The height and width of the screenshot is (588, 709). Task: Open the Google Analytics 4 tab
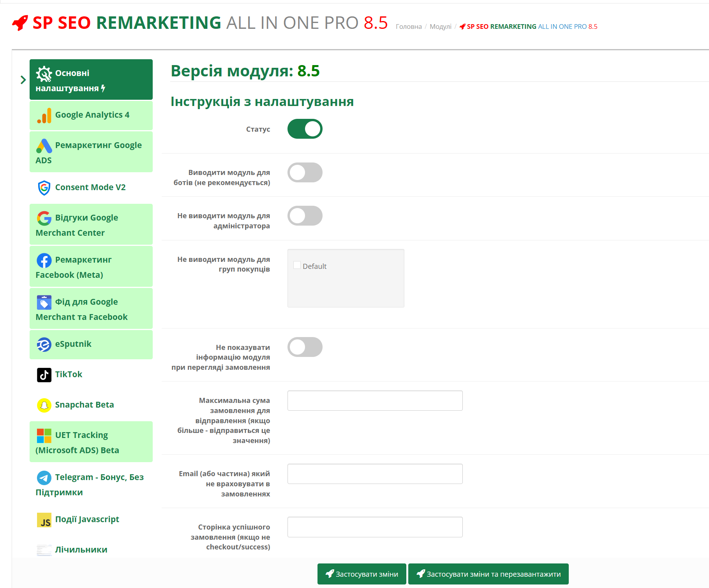pos(91,115)
